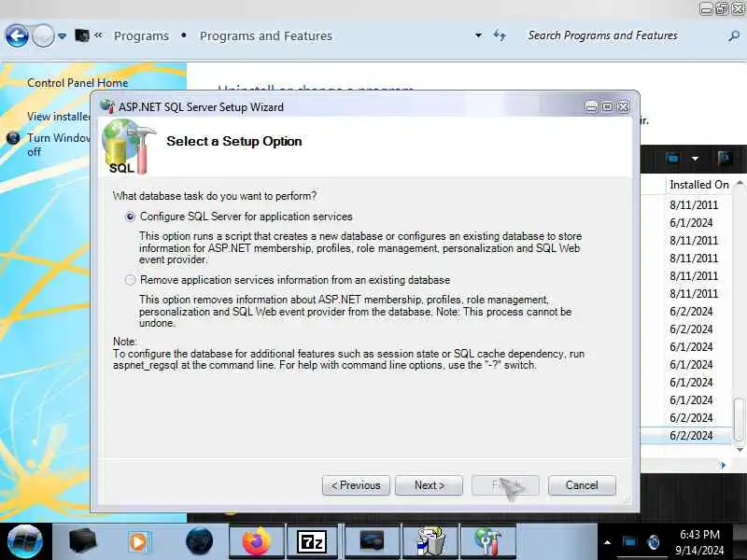747x560 pixels.
Task: Click the display tray icon
Action: pyautogui.click(x=629, y=542)
